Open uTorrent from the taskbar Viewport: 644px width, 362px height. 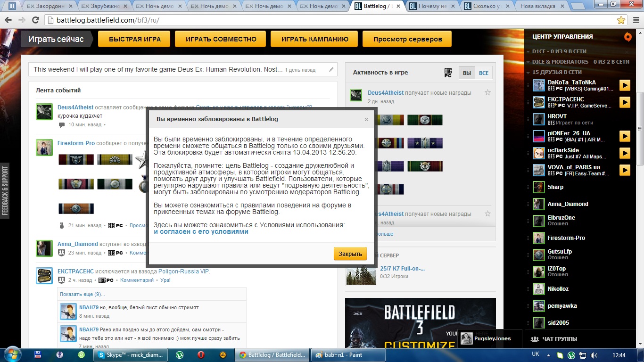point(180,355)
